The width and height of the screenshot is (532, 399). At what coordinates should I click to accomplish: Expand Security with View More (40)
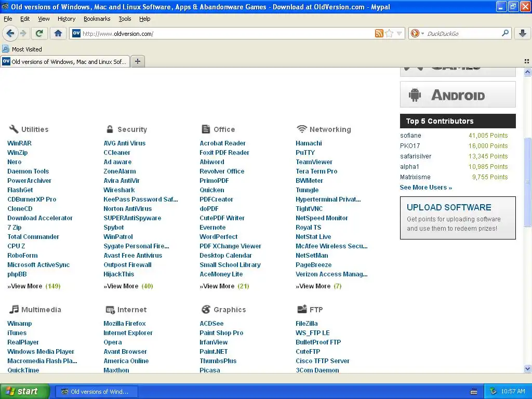[x=128, y=286]
